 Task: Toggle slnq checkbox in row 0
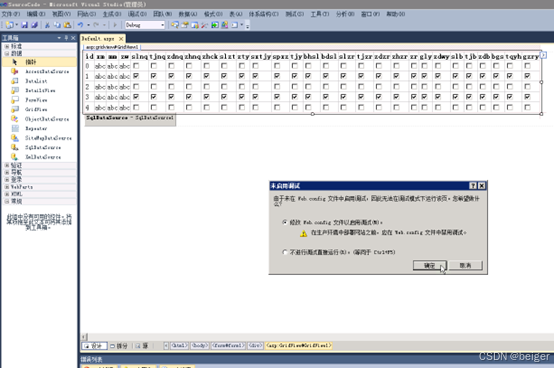point(136,66)
